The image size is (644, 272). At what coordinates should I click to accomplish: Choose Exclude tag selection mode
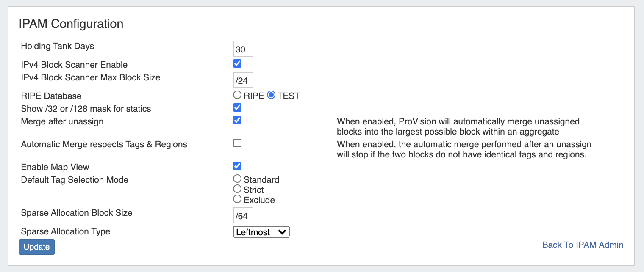tap(237, 199)
